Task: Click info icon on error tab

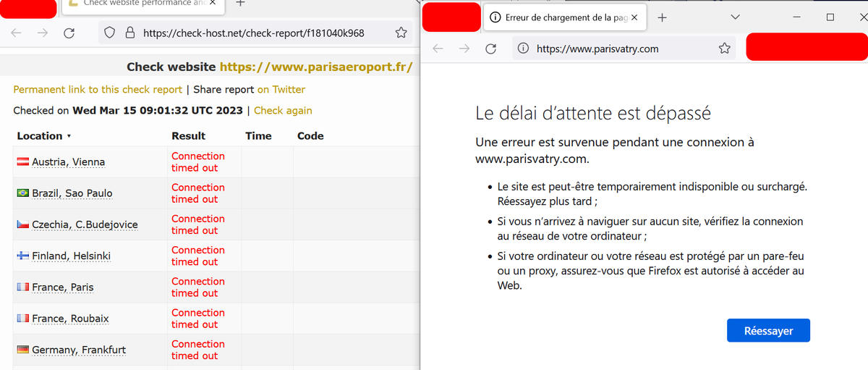Action: click(495, 17)
